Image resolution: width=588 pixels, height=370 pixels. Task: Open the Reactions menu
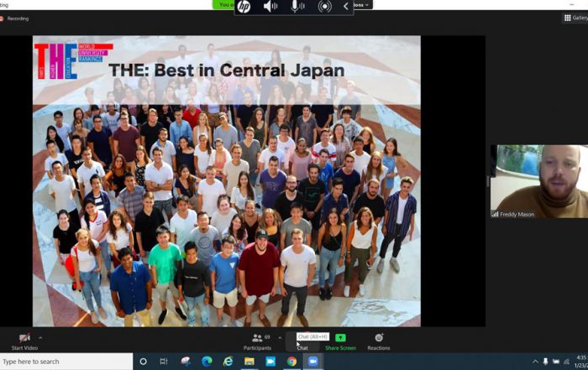coord(379,341)
